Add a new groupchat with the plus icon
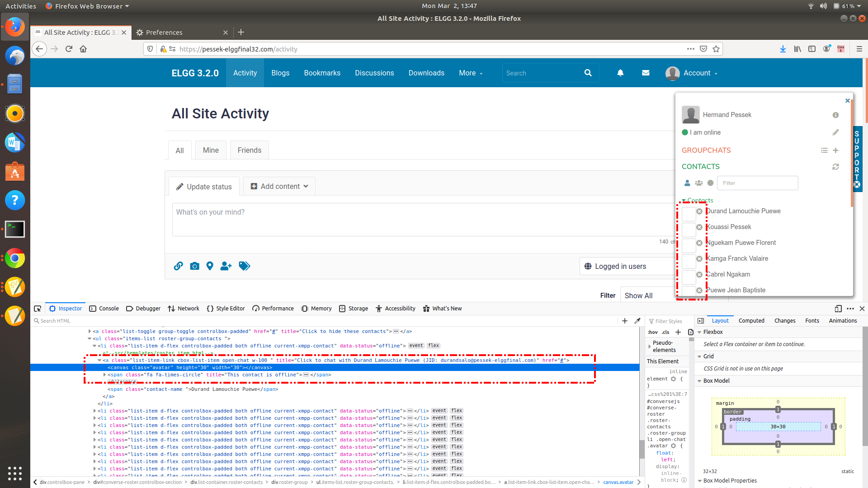 tap(835, 150)
